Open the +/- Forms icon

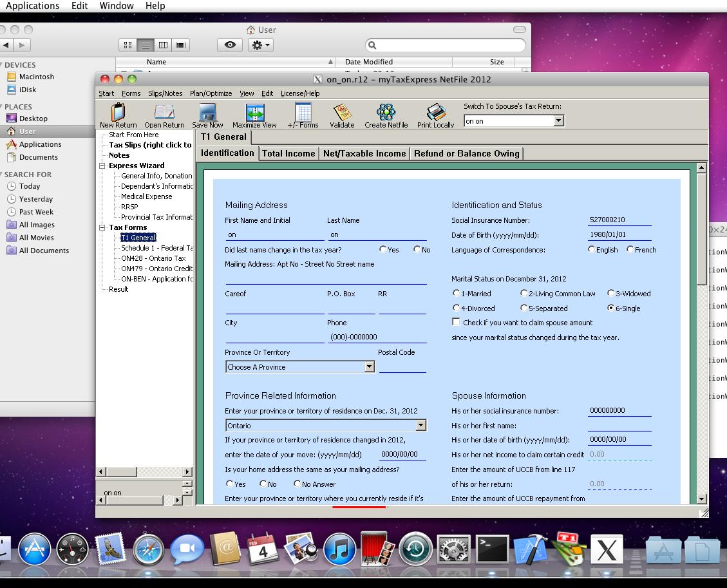tap(303, 112)
